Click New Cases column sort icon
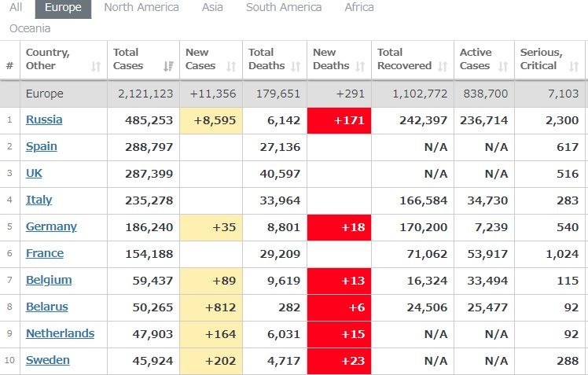Image resolution: width=588 pixels, height=375 pixels. [232, 67]
